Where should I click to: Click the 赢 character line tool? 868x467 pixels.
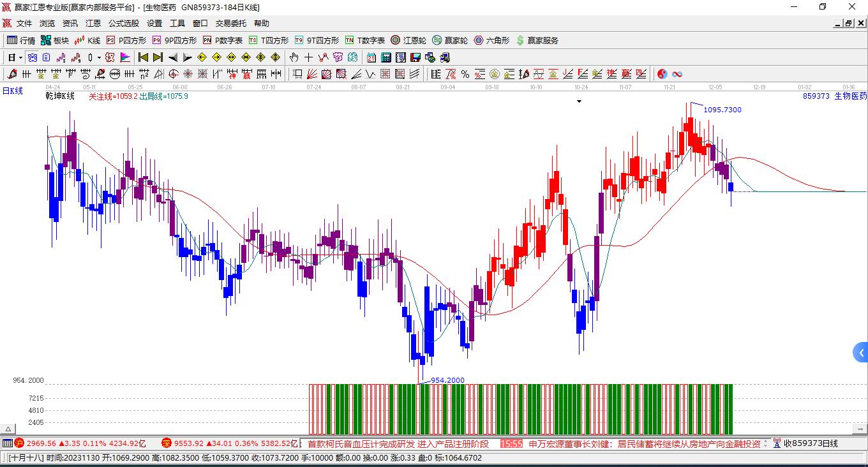(x=625, y=74)
